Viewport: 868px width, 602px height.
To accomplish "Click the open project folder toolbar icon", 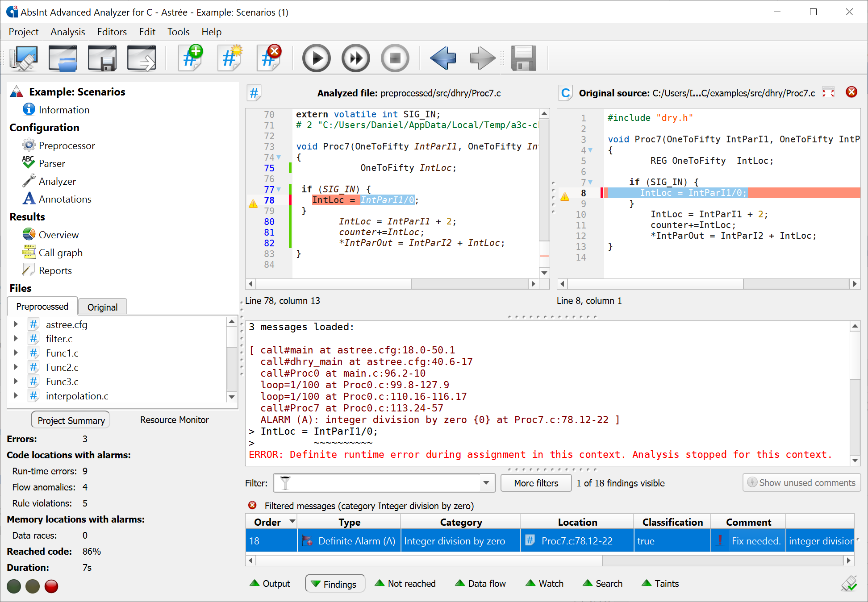I will (x=63, y=58).
